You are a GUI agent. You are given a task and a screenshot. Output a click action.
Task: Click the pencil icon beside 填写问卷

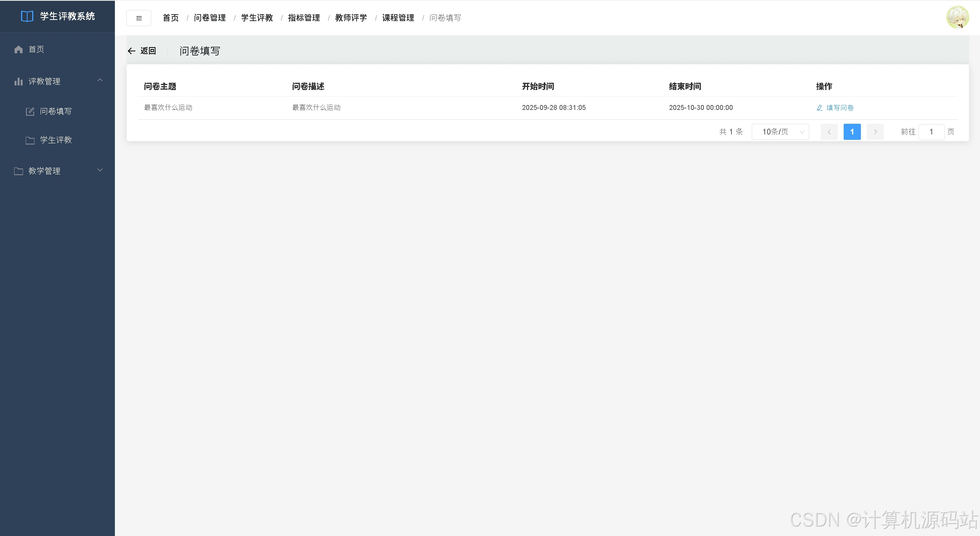(820, 108)
